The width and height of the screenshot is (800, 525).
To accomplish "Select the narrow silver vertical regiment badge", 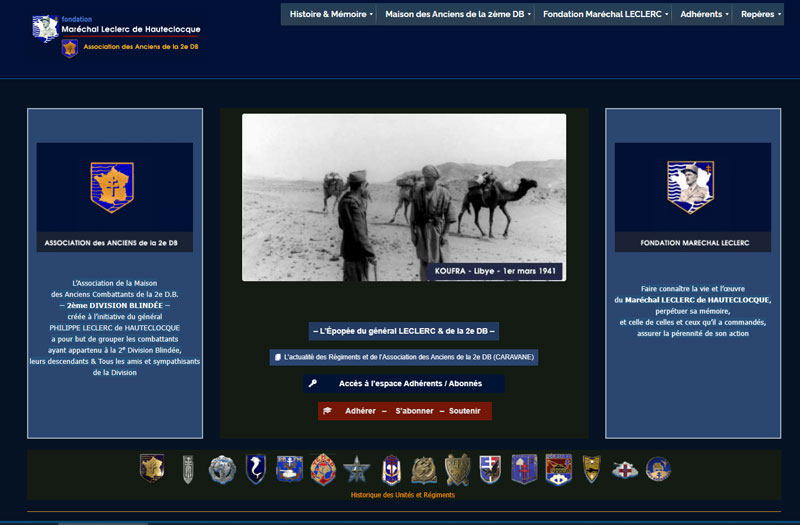I will [188, 469].
